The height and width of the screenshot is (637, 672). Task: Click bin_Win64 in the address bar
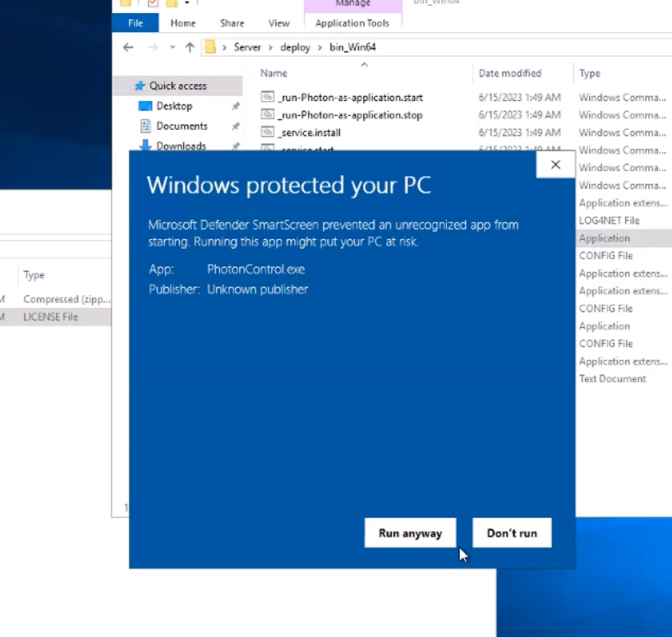click(352, 47)
